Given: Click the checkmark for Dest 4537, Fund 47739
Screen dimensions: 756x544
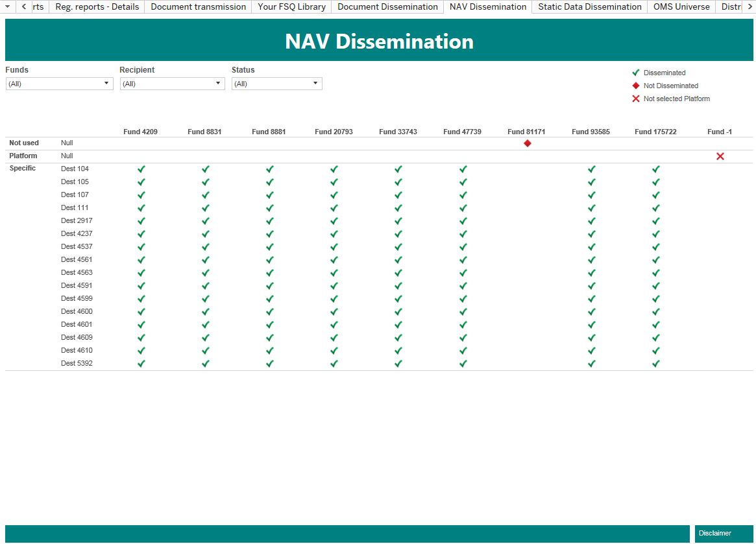Looking at the screenshot, I should tap(462, 247).
